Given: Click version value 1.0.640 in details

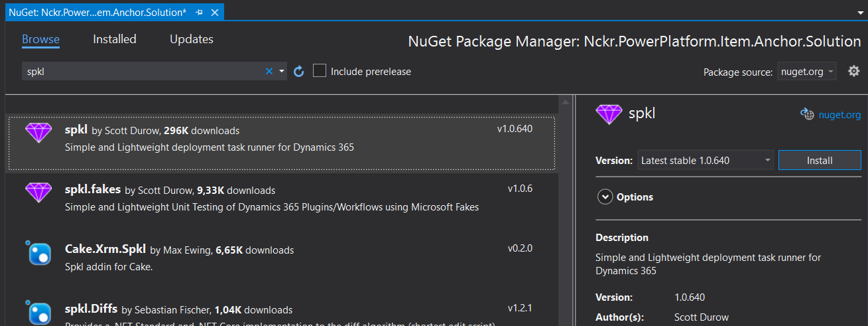Looking at the screenshot, I should pyautogui.click(x=690, y=297).
